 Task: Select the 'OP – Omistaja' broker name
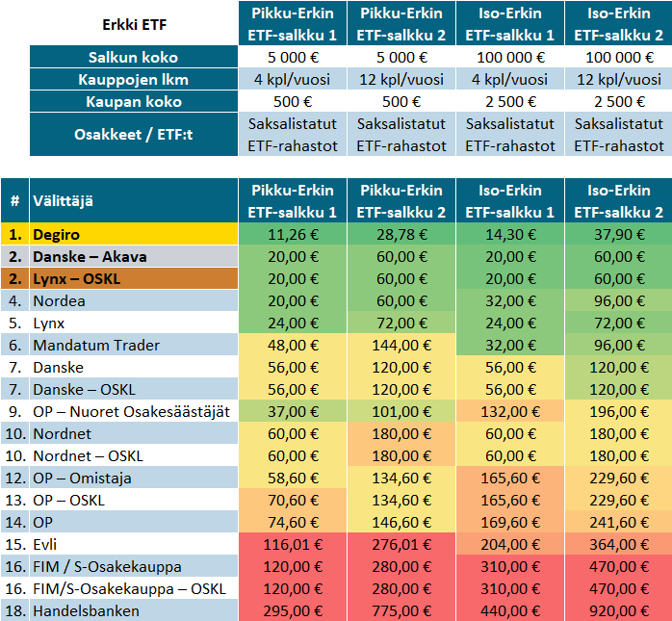[82, 478]
